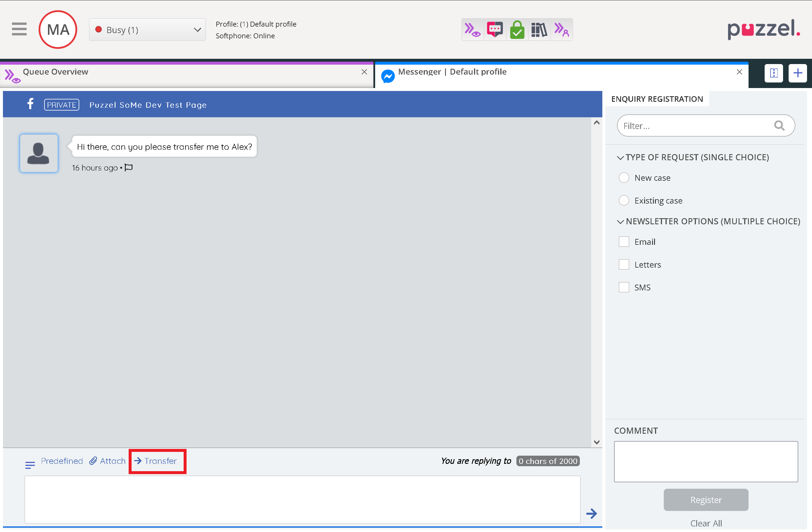Image resolution: width=812 pixels, height=532 pixels.
Task: Select the Messenger Default profile tab
Action: click(452, 72)
